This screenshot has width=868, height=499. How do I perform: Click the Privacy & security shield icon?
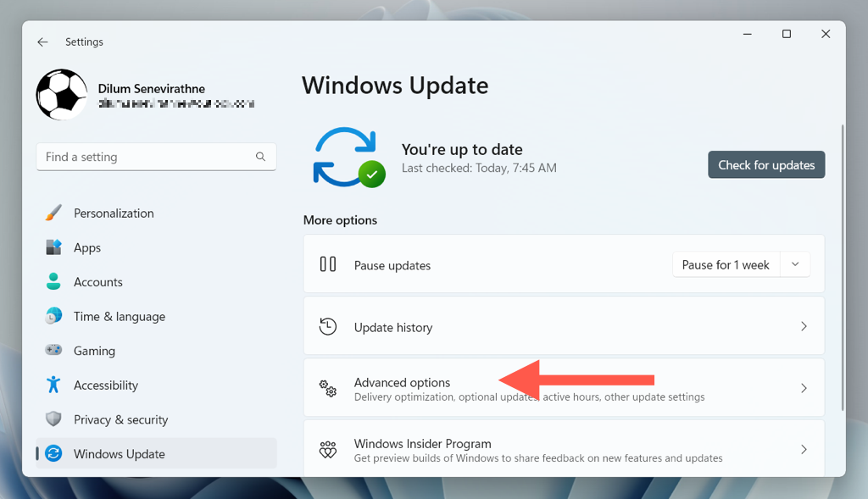coord(53,419)
